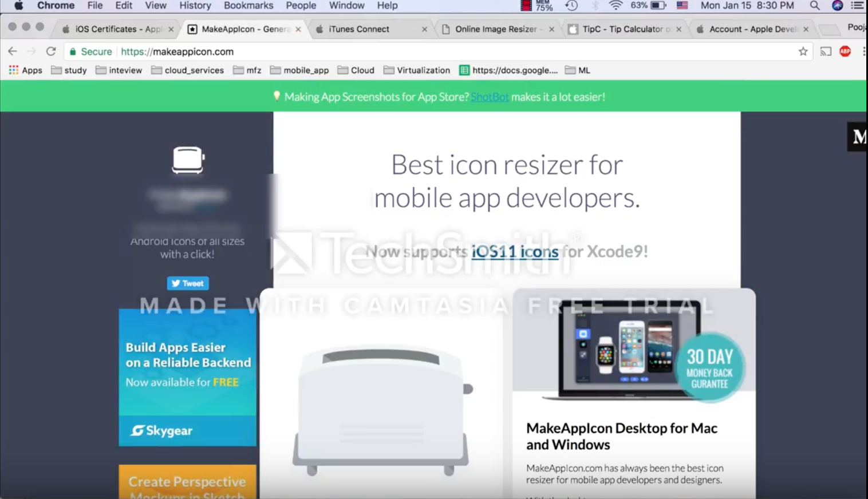The height and width of the screenshot is (499, 868).
Task: Click the Medium M icon at right edge
Action: coord(858,137)
